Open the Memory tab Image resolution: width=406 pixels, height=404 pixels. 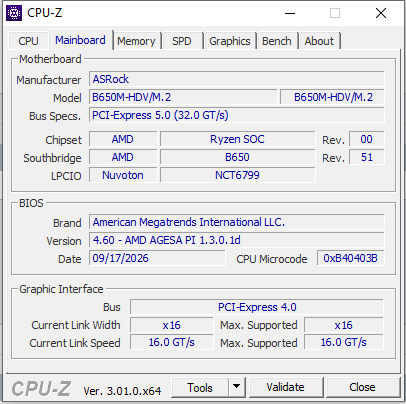136,41
